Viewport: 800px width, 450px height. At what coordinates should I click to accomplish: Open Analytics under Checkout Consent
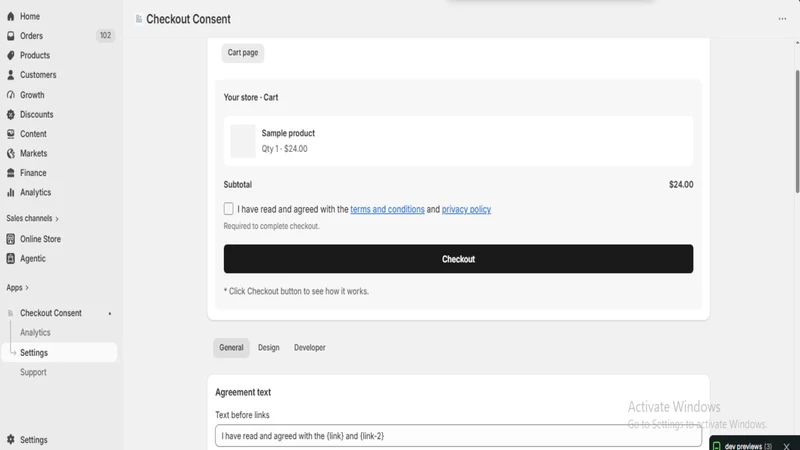click(35, 333)
